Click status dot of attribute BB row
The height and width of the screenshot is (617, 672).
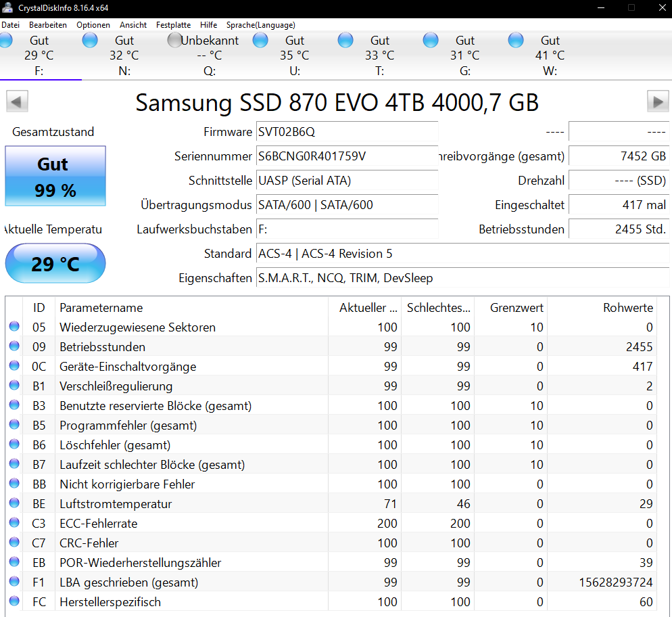(15, 483)
